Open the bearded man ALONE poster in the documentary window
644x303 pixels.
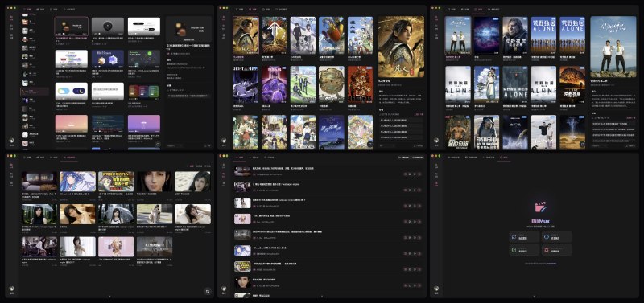click(515, 35)
